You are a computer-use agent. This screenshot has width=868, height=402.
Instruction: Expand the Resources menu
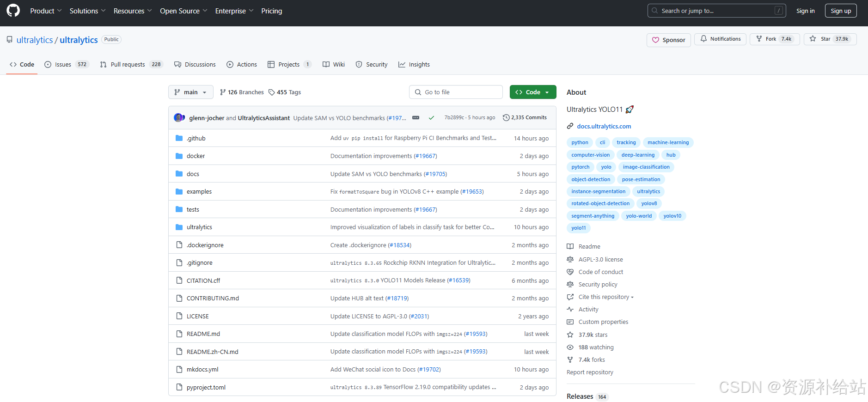tap(133, 11)
